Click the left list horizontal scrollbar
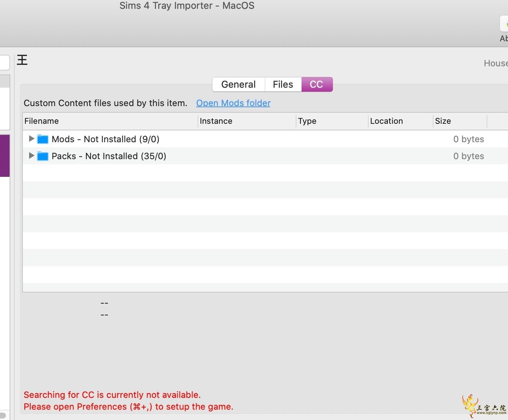Screen dimensions: 508x420 click(3, 415)
